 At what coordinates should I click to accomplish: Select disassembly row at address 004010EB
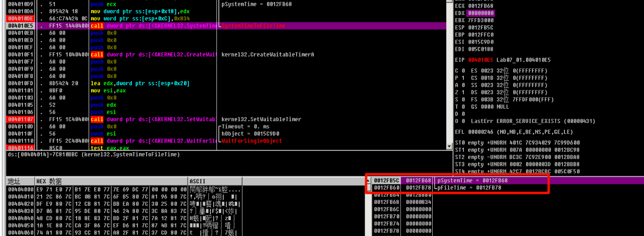(226, 33)
